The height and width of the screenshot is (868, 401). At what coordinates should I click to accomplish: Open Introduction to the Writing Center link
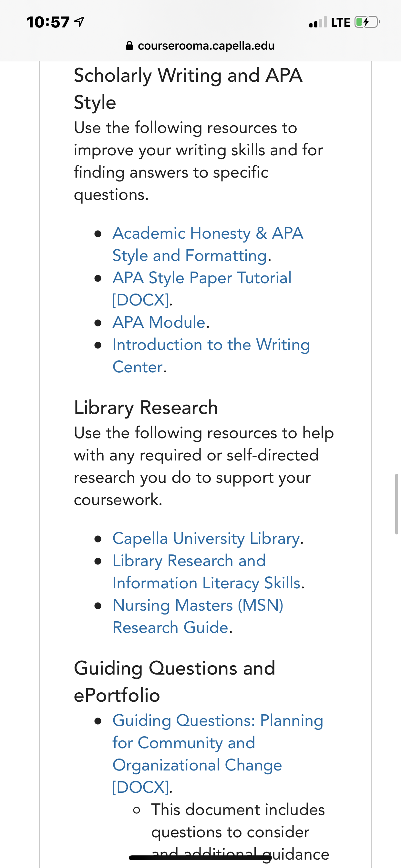point(211,356)
